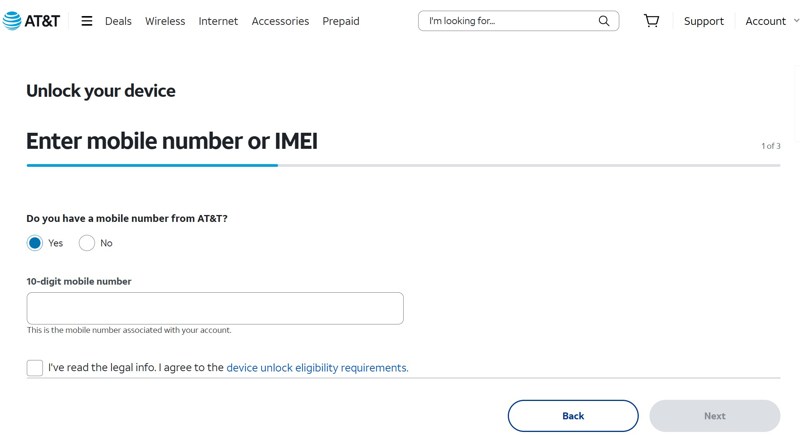Open the hamburger menu icon
Screen dimensions: 800x435
[x=87, y=21]
